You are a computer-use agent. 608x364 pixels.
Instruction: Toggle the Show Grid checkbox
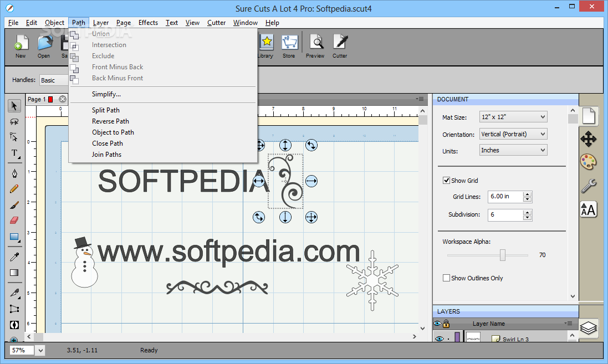click(x=446, y=180)
